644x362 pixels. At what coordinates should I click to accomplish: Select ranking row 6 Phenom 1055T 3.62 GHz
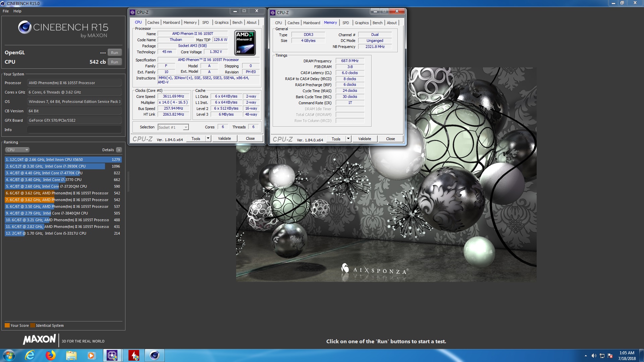click(63, 193)
